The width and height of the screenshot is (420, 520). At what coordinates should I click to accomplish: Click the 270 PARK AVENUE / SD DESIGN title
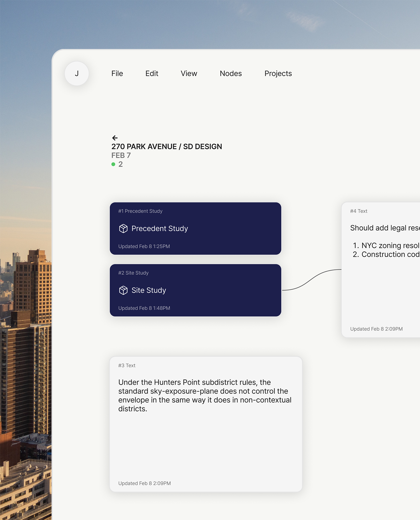[x=167, y=146]
